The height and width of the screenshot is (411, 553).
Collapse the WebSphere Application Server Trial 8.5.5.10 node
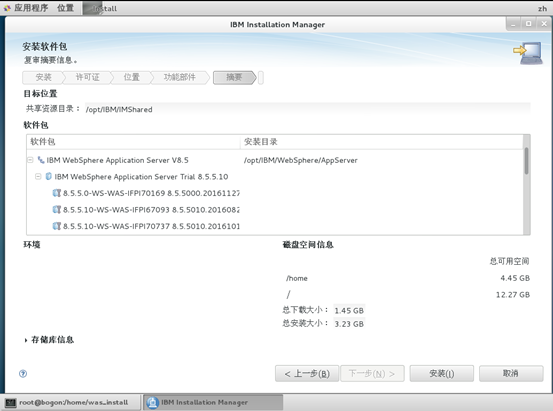38,176
